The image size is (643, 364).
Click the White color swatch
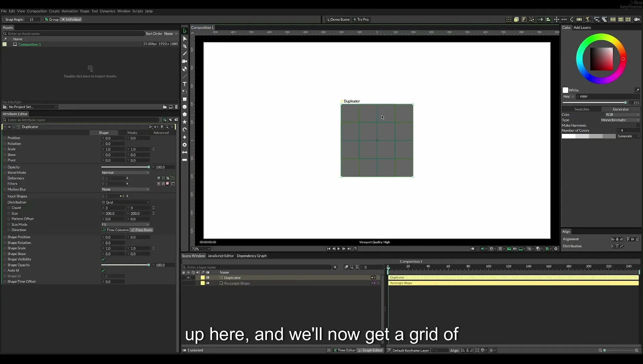click(x=565, y=90)
